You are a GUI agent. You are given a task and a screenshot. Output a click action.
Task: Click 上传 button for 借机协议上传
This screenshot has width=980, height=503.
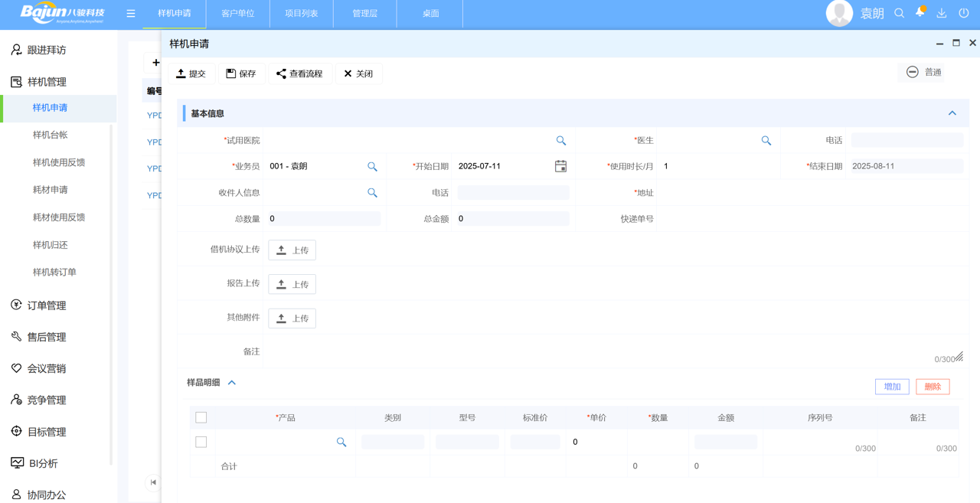pos(292,250)
